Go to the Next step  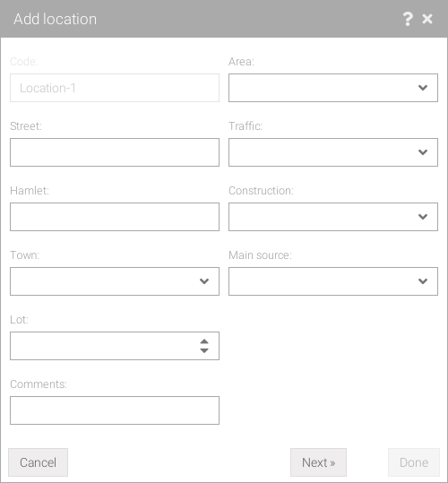(x=318, y=462)
